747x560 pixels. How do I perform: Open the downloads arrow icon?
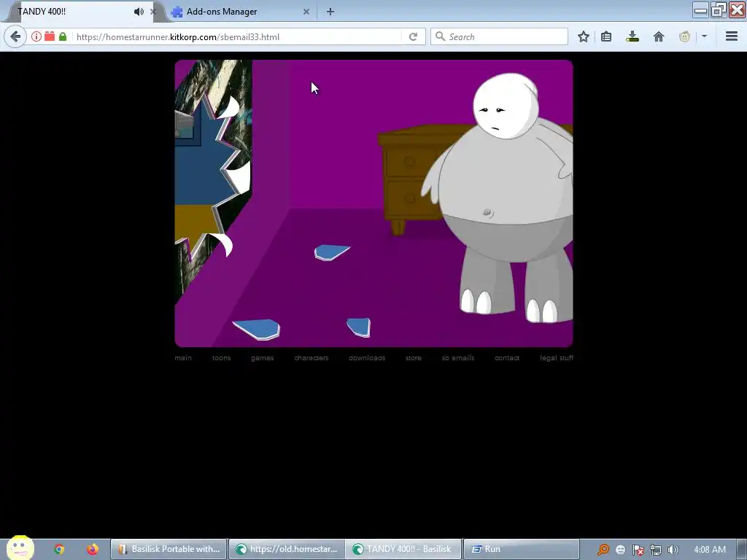pyautogui.click(x=632, y=36)
